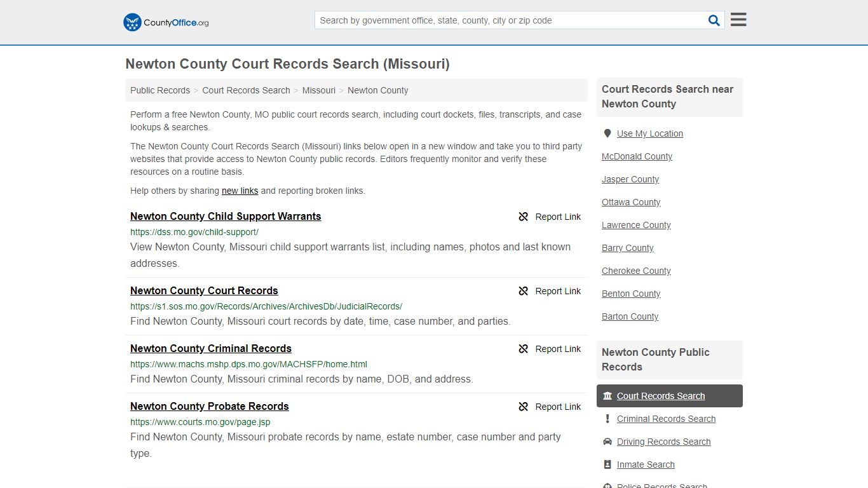Click the magnifier search icon
This screenshot has height=488, width=868.
point(714,20)
